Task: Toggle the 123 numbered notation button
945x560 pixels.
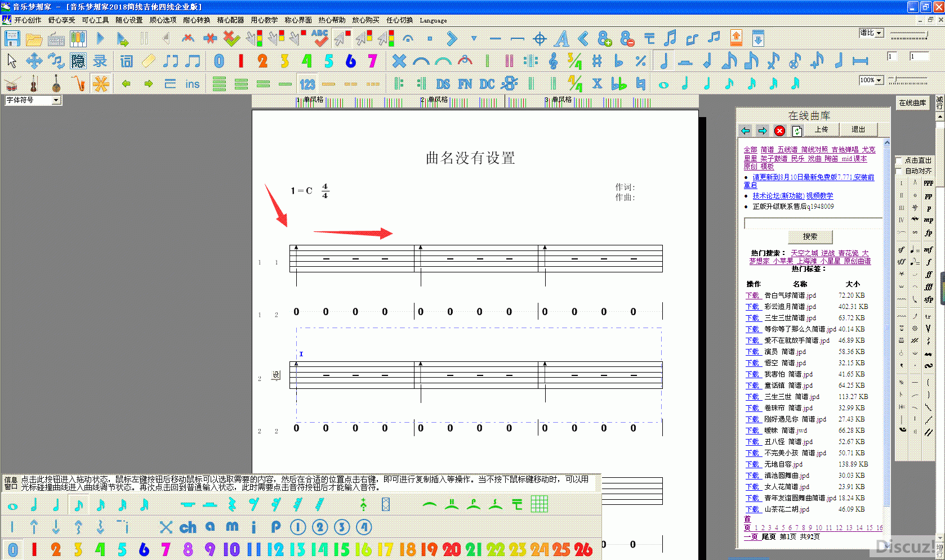Action: point(307,84)
